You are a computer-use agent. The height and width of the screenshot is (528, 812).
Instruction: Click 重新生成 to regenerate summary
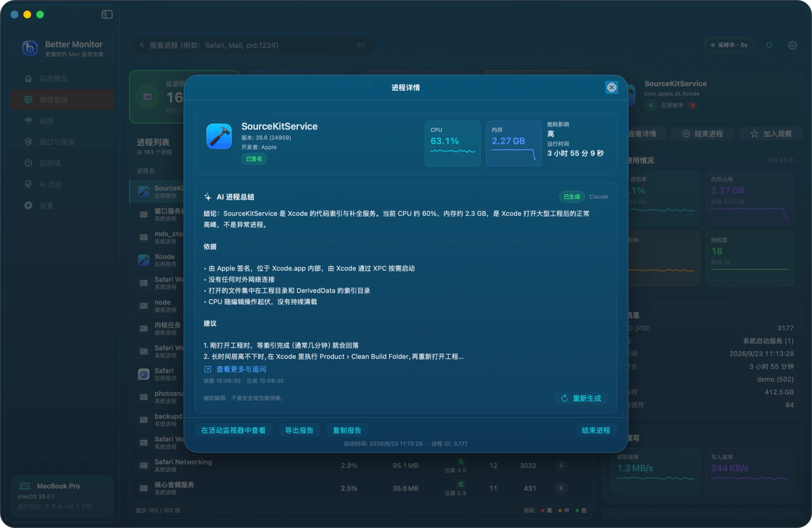pyautogui.click(x=581, y=398)
